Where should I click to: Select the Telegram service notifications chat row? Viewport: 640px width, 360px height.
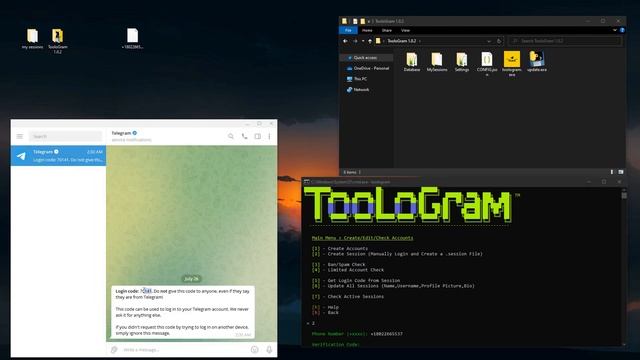tap(58, 156)
